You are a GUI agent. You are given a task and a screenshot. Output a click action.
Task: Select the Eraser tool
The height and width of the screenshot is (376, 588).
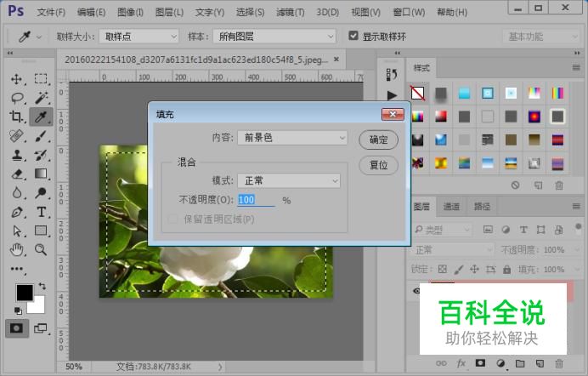click(x=17, y=174)
